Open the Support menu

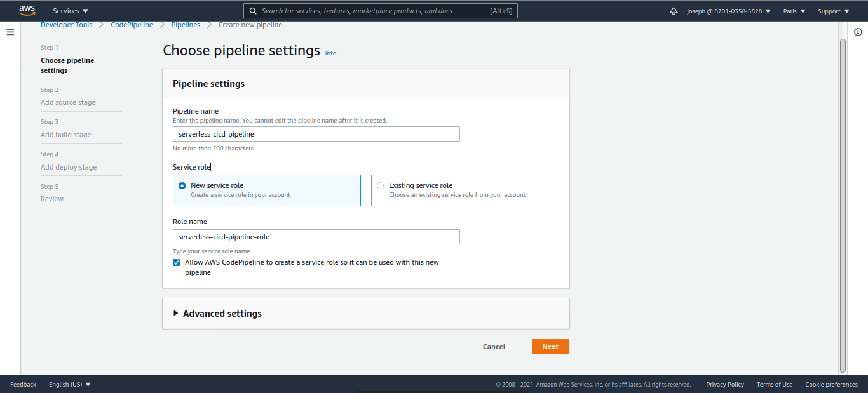(x=834, y=11)
